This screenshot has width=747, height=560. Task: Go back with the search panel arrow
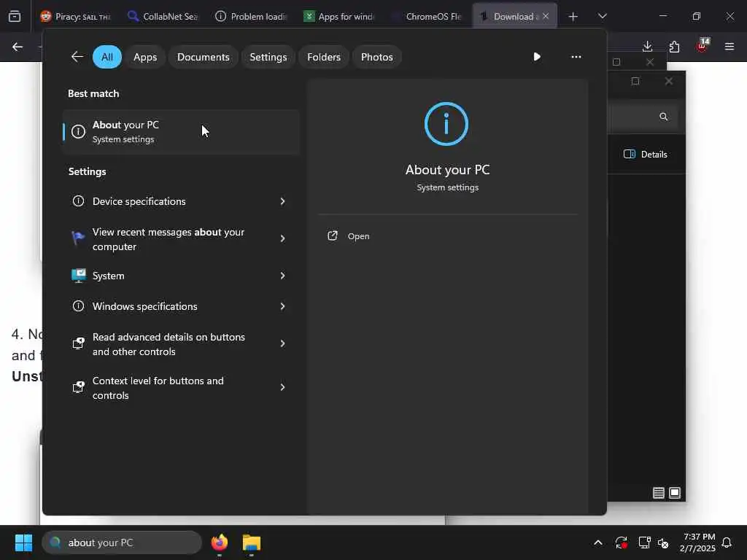[x=77, y=57]
